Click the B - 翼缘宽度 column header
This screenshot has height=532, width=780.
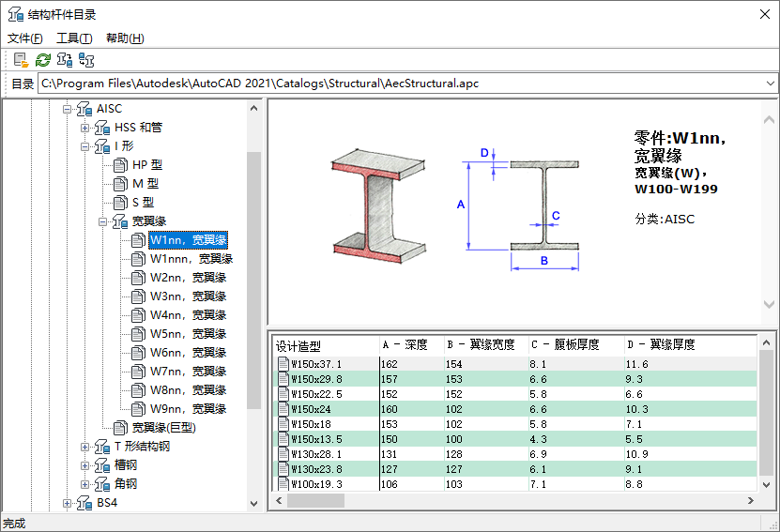486,345
